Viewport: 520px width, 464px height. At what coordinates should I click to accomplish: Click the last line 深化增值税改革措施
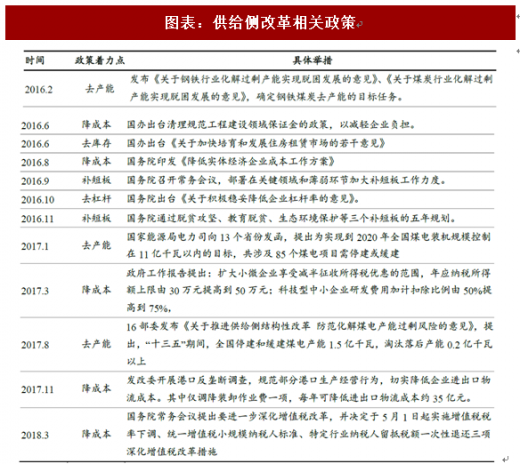tap(172, 452)
